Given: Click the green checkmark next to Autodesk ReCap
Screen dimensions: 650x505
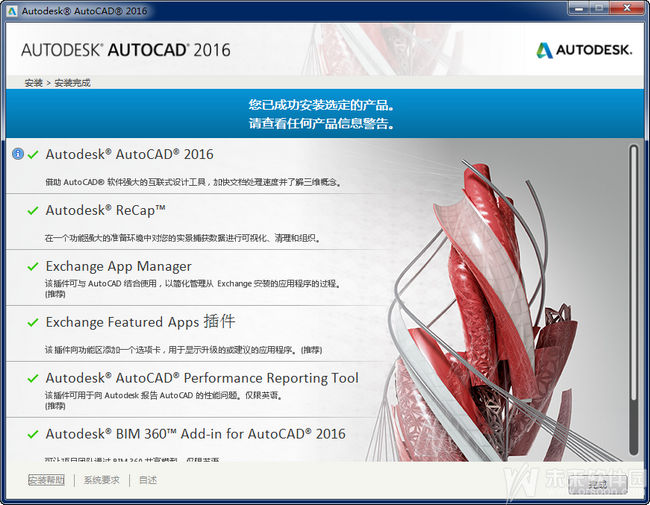Looking at the screenshot, I should pos(33,211).
